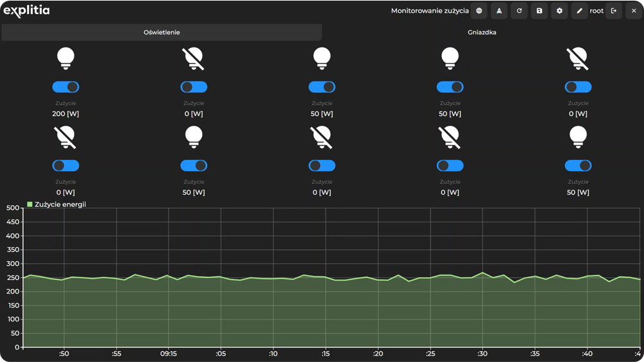Screen dimensions: 644x362
Task: Click the lit bulb, bottom row second column
Action: pos(194,137)
